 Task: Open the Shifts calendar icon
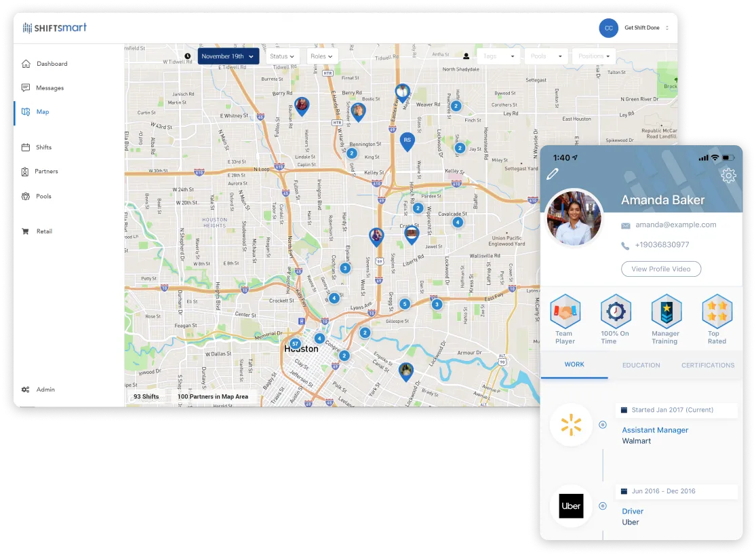[26, 147]
